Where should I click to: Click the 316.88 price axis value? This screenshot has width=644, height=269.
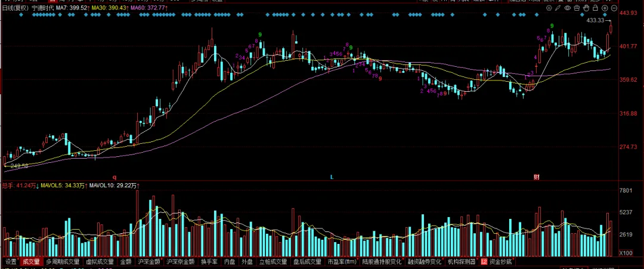[627, 113]
